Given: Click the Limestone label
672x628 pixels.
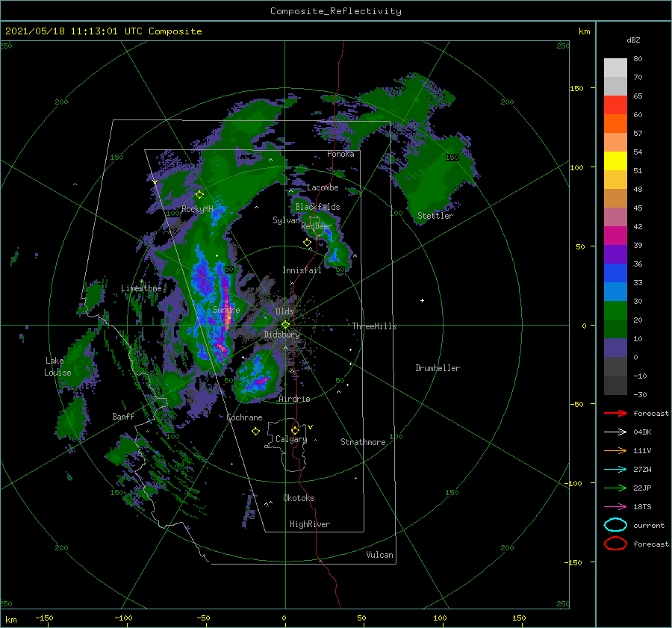Looking at the screenshot, I should (141, 288).
